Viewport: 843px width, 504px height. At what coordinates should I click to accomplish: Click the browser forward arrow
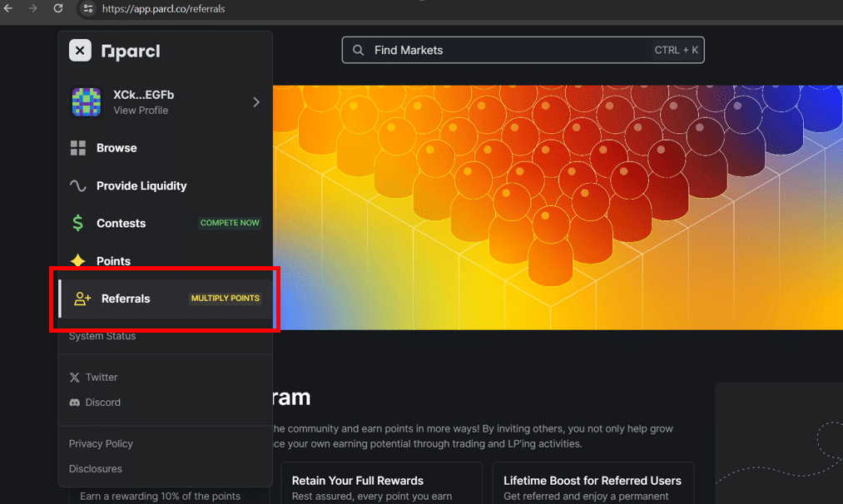[32, 8]
